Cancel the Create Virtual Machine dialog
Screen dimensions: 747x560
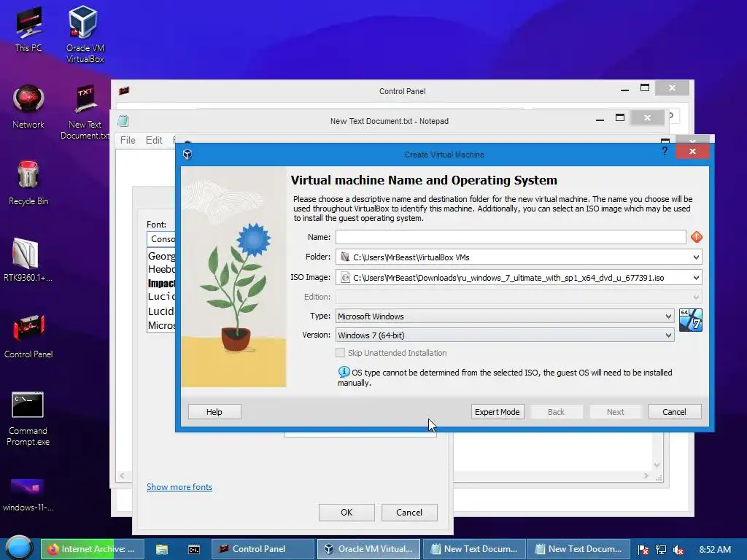(675, 412)
